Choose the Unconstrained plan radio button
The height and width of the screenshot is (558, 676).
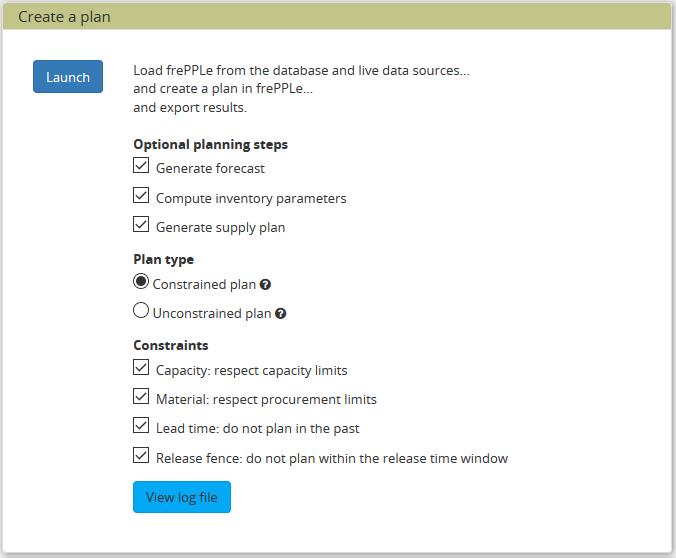click(x=141, y=311)
